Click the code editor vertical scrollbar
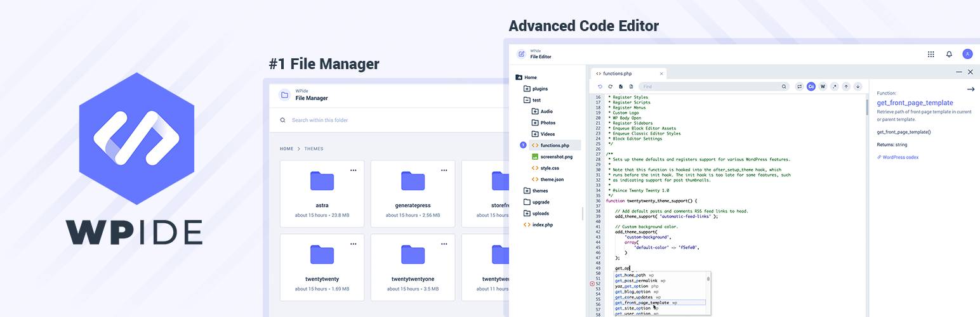980x317 pixels. [x=866, y=108]
